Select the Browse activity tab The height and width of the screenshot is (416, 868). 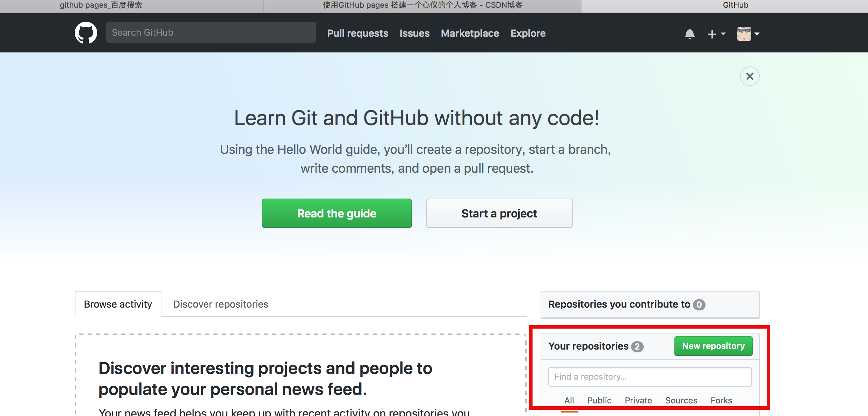click(118, 304)
